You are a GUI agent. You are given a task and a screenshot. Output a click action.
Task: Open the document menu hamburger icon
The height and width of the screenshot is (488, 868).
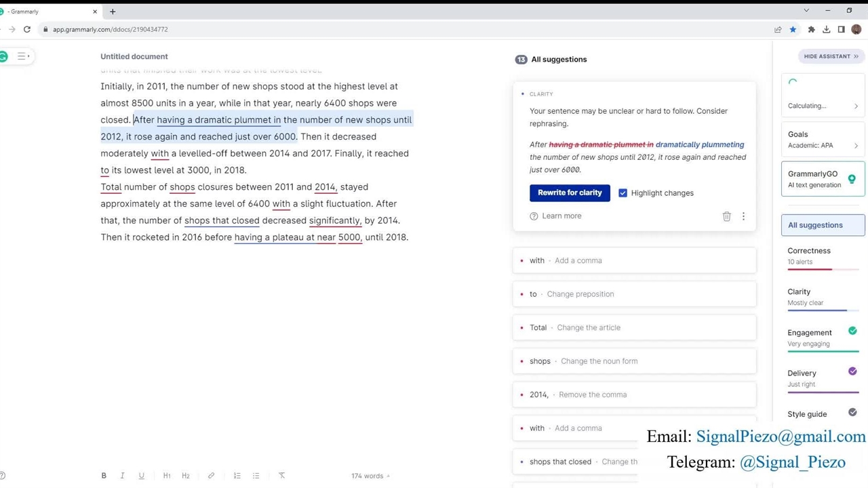pos(22,56)
